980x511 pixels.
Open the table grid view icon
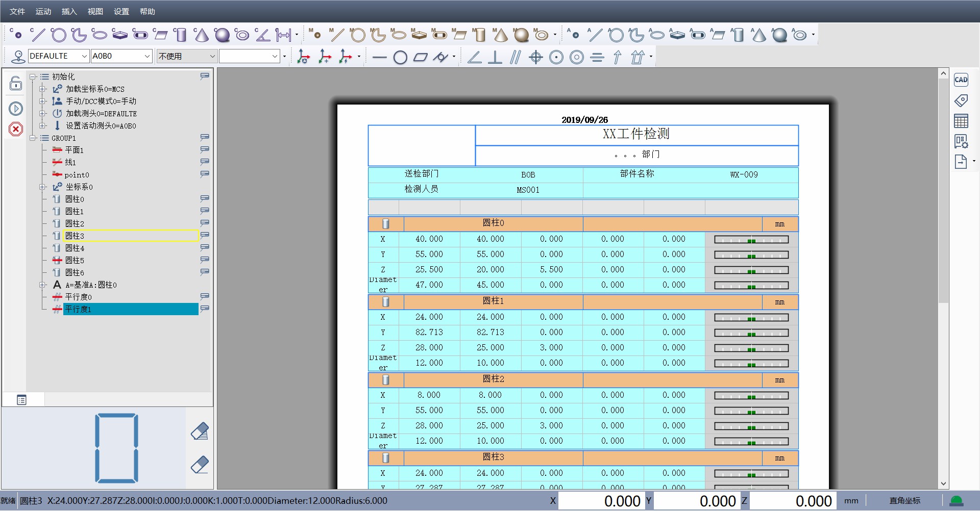click(x=961, y=121)
